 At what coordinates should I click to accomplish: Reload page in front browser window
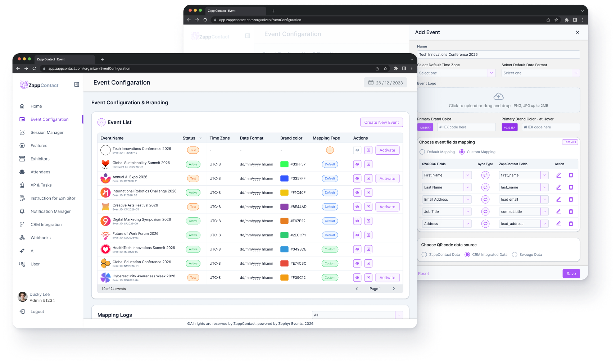34,68
